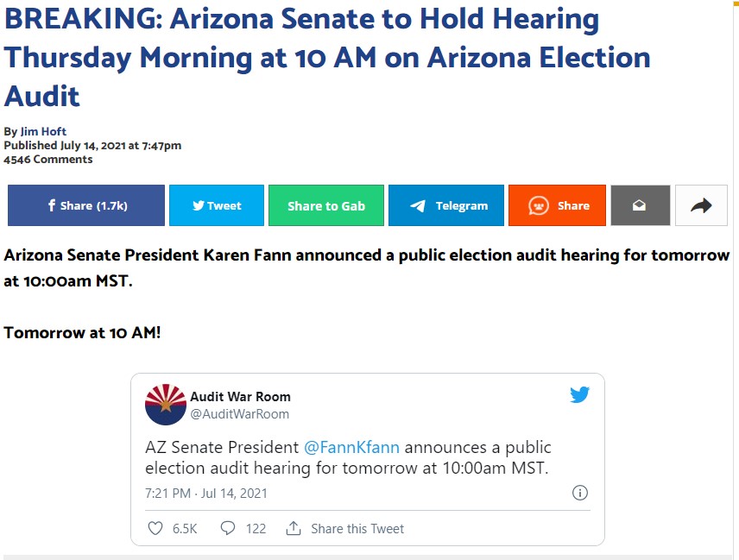Click the Facebook Share (1.7k) button

(86, 205)
